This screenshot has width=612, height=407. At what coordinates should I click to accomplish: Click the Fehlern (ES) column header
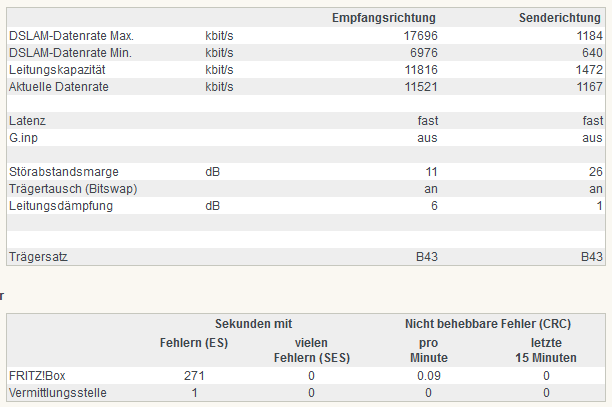pyautogui.click(x=194, y=343)
